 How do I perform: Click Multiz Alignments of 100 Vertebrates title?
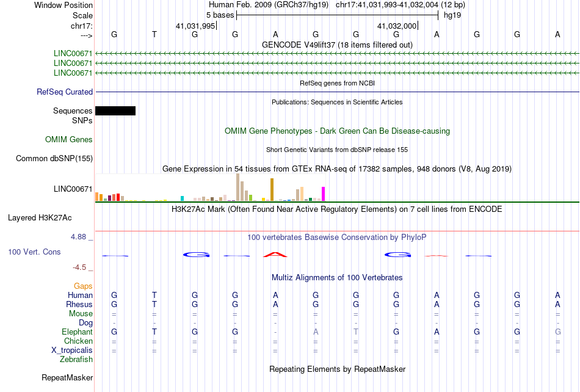[337, 278]
